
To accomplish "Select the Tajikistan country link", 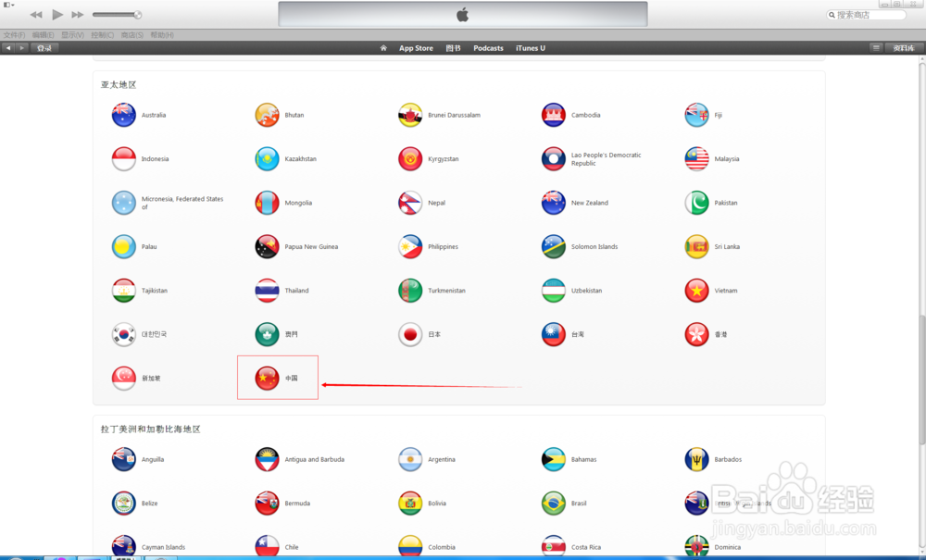I will [x=154, y=291].
